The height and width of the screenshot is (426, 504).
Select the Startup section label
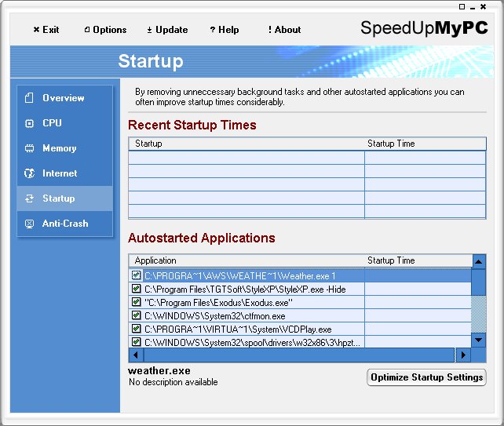coord(59,198)
